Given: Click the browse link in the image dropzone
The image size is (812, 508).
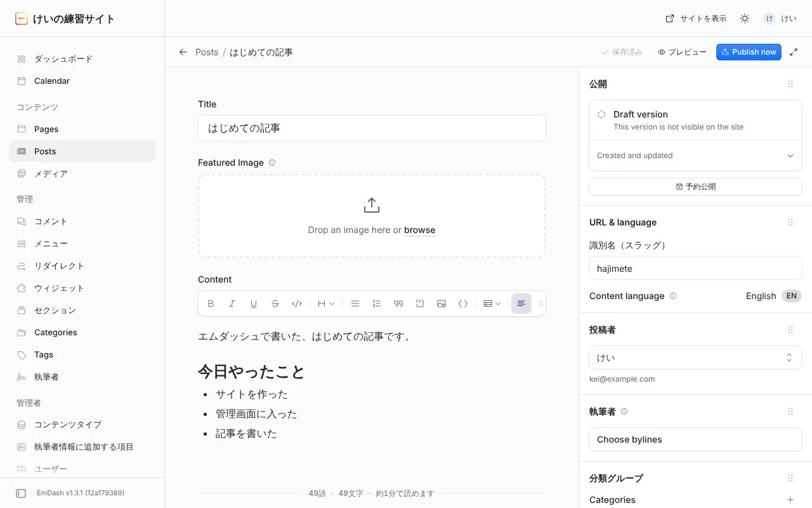Looking at the screenshot, I should click(x=419, y=230).
